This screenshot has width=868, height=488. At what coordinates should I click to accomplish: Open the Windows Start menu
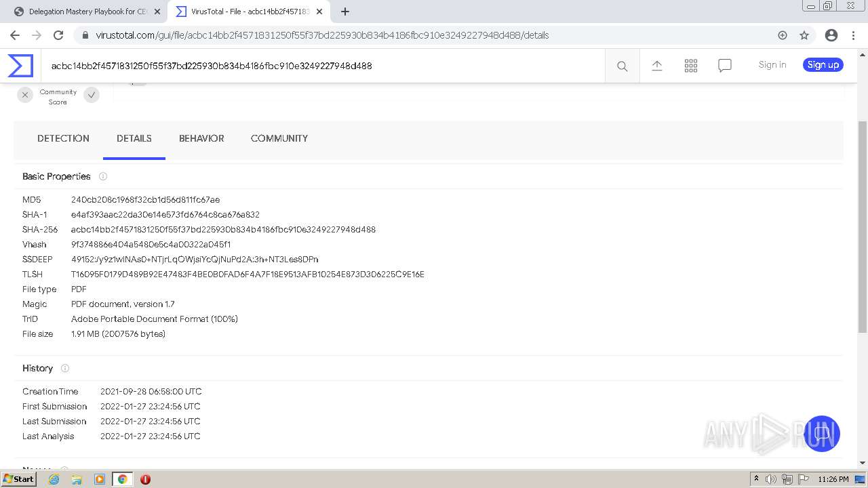coord(18,479)
